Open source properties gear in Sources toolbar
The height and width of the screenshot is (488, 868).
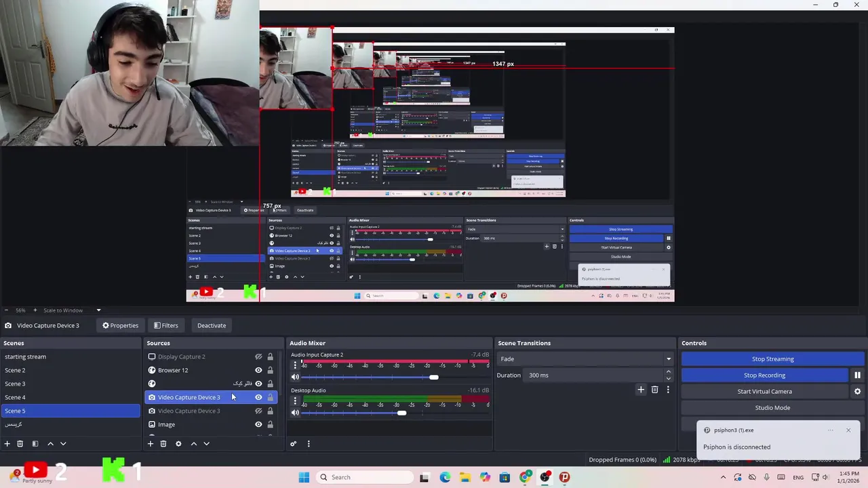pyautogui.click(x=178, y=444)
